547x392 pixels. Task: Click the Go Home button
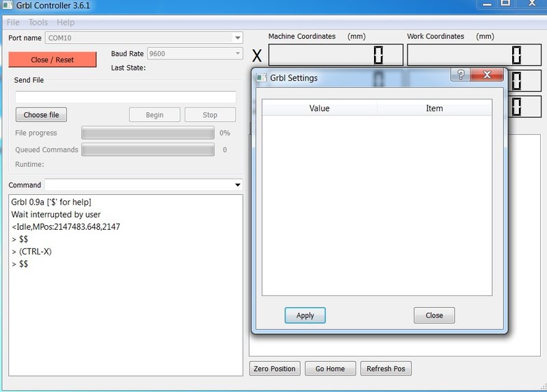(x=330, y=369)
